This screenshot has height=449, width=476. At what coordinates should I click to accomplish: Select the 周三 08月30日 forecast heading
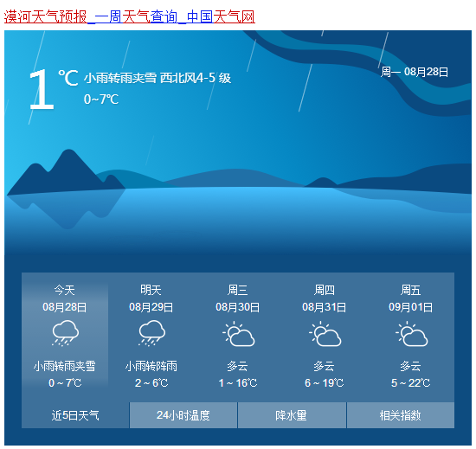(x=238, y=298)
